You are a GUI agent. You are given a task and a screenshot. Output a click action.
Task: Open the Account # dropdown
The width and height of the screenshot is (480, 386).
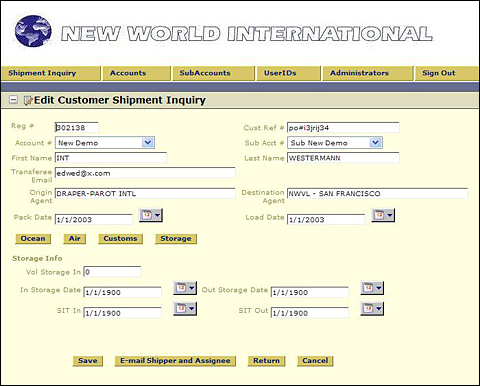pyautogui.click(x=148, y=143)
